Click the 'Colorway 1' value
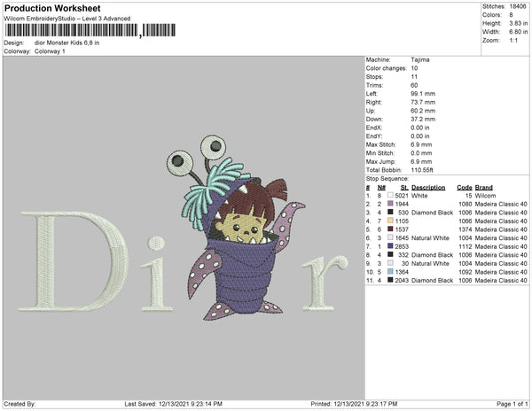Image resolution: width=532 pixels, height=411 pixels. click(50, 51)
